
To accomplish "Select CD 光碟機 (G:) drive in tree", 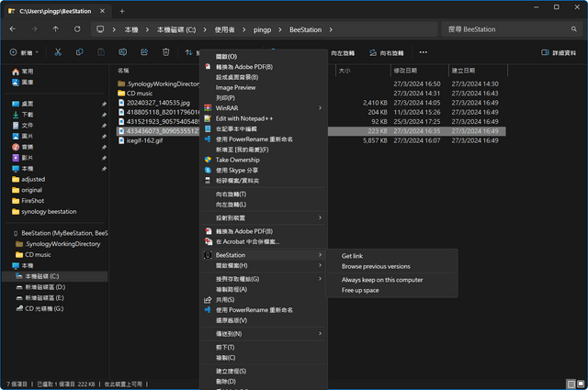I will pyautogui.click(x=40, y=308).
